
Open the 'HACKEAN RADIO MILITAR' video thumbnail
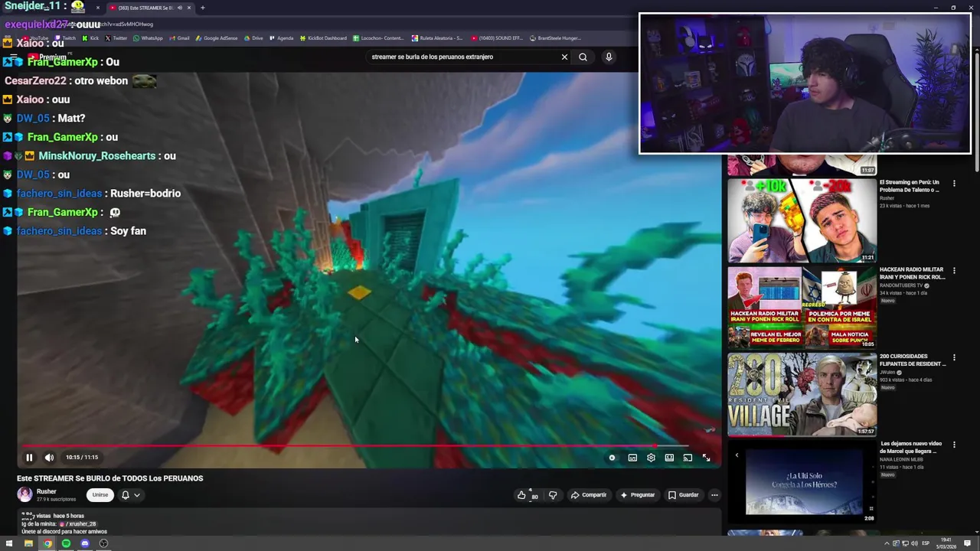point(802,308)
